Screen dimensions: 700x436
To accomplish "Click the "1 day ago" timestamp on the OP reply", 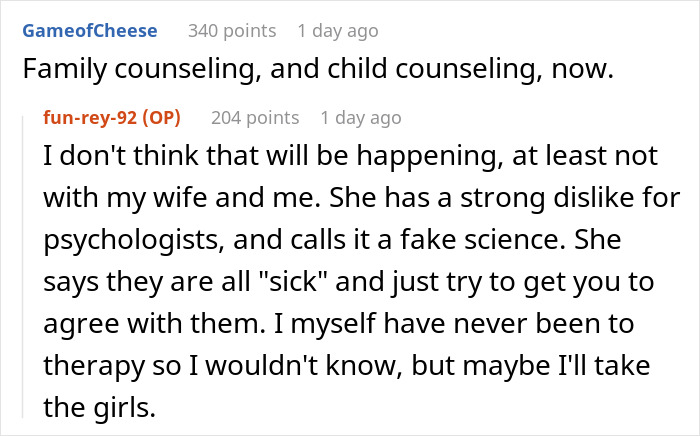I will coord(361,118).
